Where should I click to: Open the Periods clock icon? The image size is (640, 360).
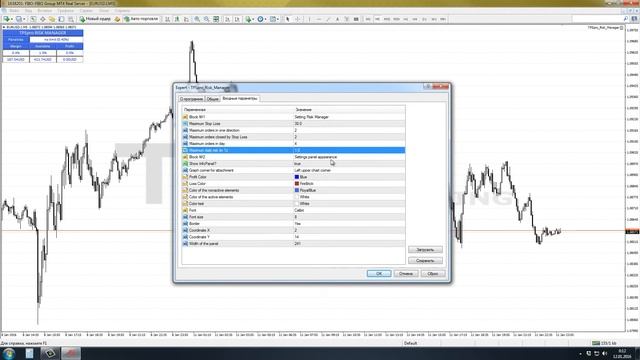(x=261, y=19)
